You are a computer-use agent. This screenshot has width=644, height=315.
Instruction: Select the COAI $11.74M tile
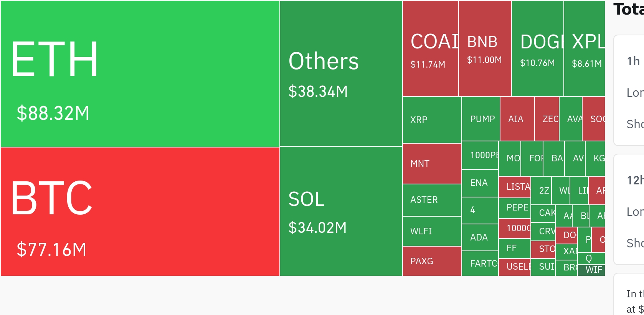[x=430, y=48]
